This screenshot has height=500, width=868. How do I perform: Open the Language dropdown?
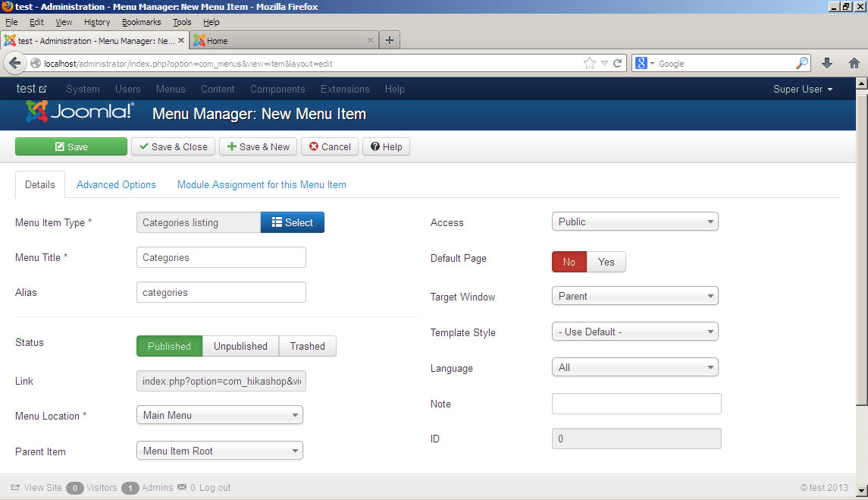[635, 367]
